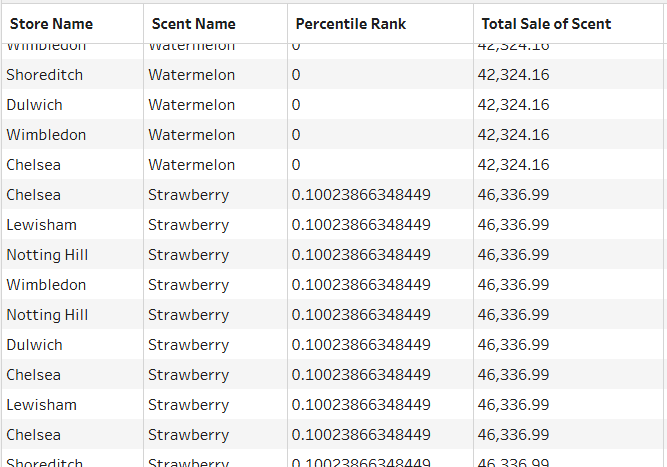Select Dulwich store cell in Strawberry row
The height and width of the screenshot is (467, 667).
pos(34,345)
